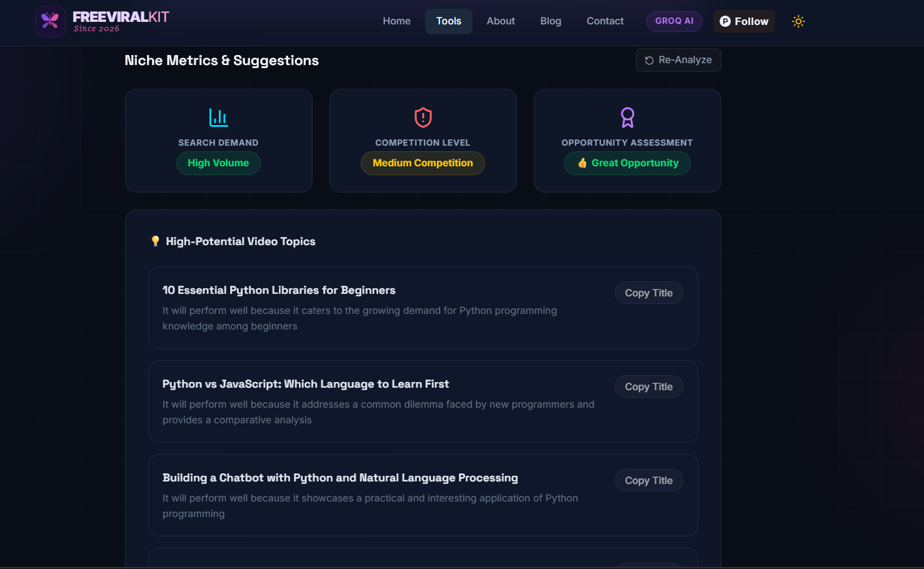Click the Patreon icon in the Follow button
This screenshot has height=569, width=924.
click(725, 21)
